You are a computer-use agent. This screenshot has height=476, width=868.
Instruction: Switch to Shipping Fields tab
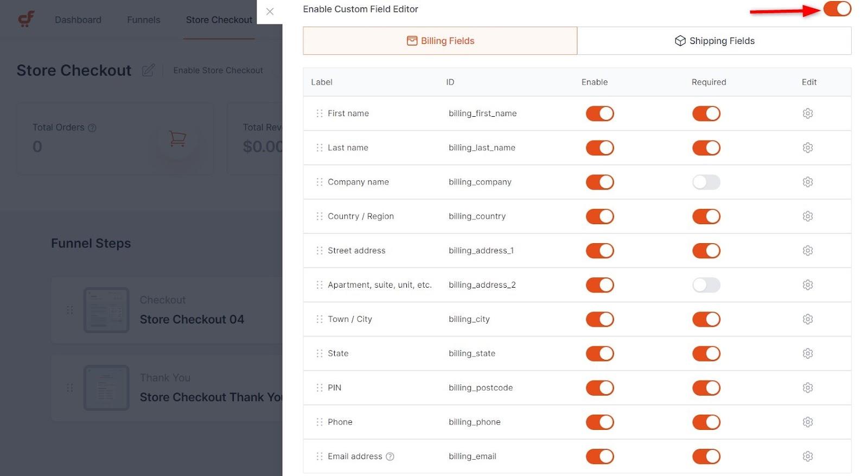[x=714, y=41]
